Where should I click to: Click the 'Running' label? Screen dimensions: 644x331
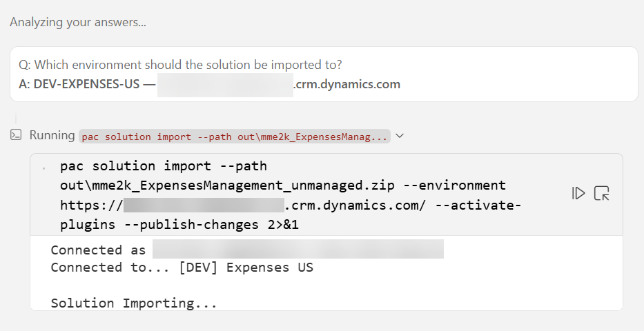(52, 135)
